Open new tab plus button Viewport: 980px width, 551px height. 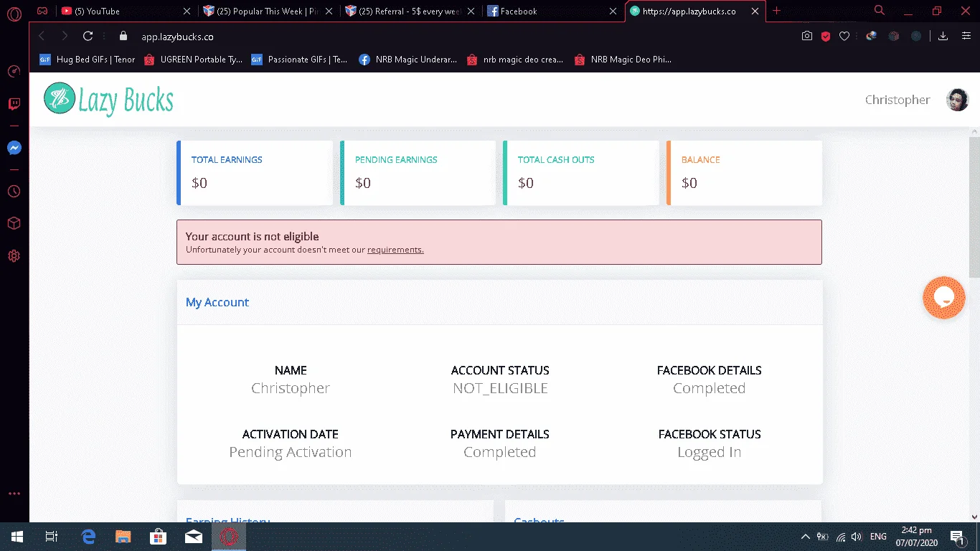pyautogui.click(x=776, y=11)
